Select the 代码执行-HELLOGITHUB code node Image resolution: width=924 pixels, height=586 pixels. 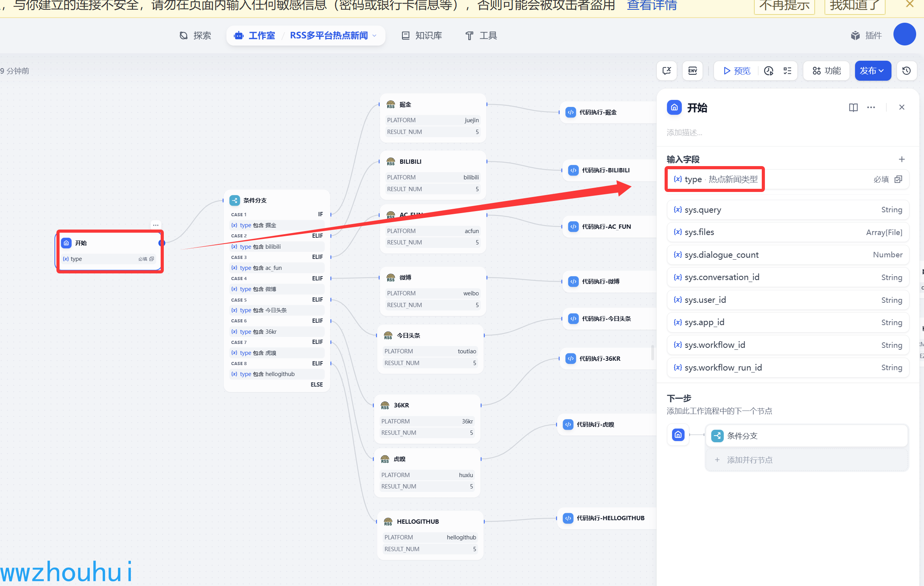(607, 518)
